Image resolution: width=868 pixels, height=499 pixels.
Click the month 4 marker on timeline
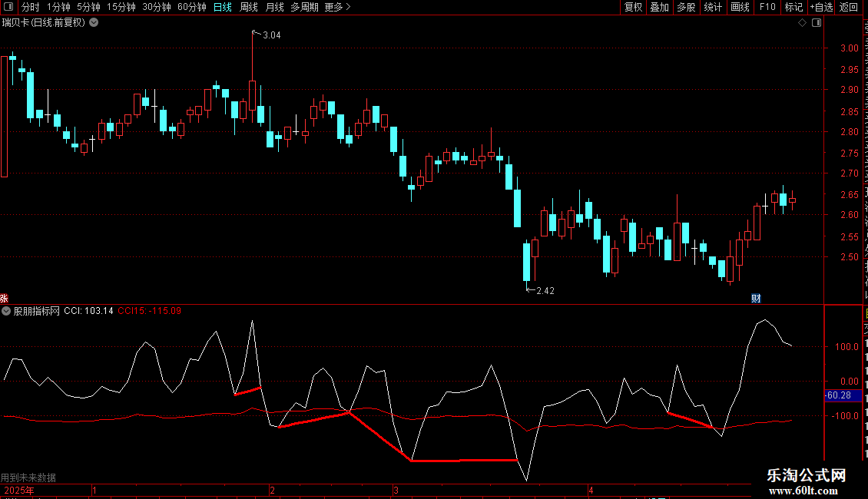[591, 491]
